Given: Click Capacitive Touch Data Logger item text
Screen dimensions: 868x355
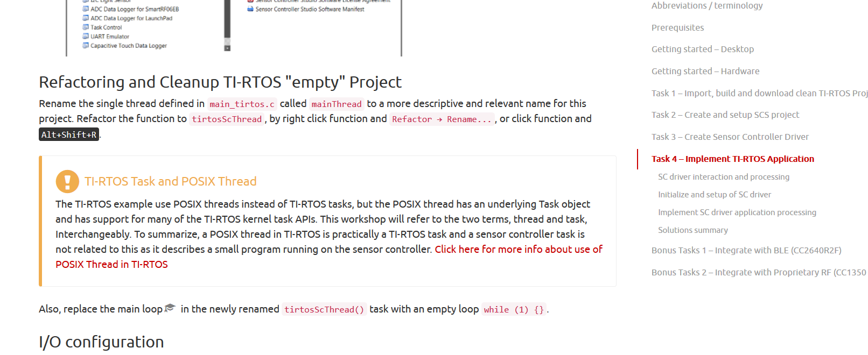Looking at the screenshot, I should (129, 46).
